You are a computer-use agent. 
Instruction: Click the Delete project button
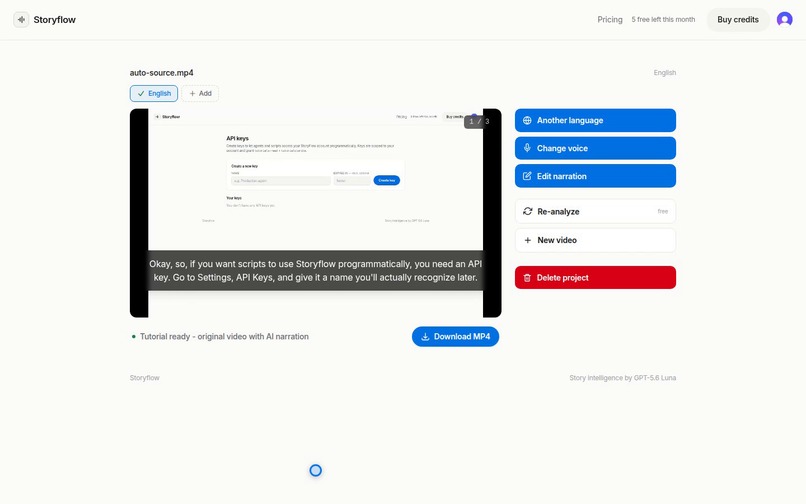click(595, 278)
